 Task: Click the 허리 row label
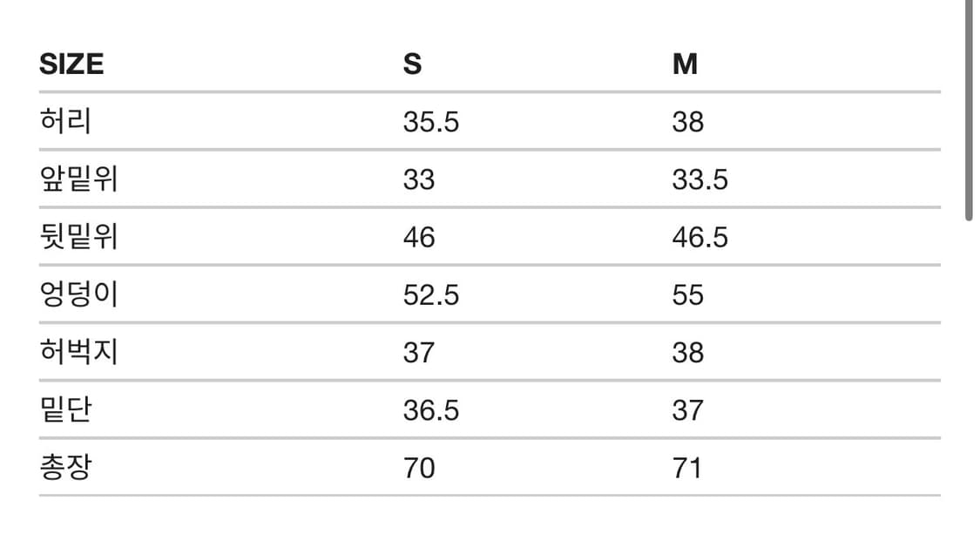pyautogui.click(x=65, y=121)
